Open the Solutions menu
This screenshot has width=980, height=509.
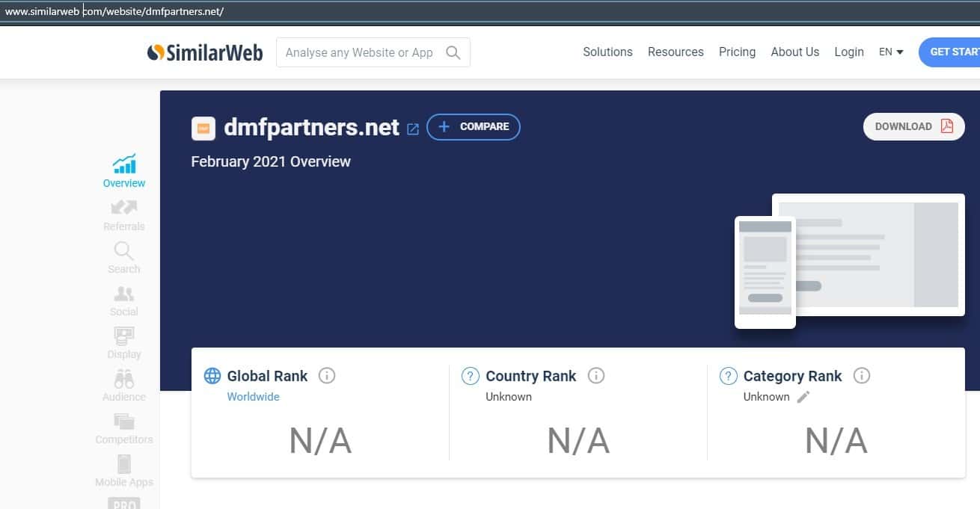click(607, 52)
